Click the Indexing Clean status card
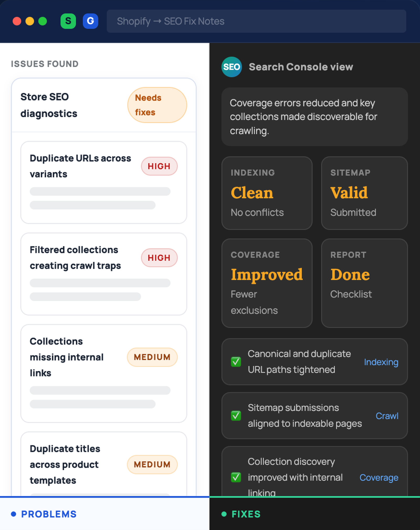 (267, 193)
